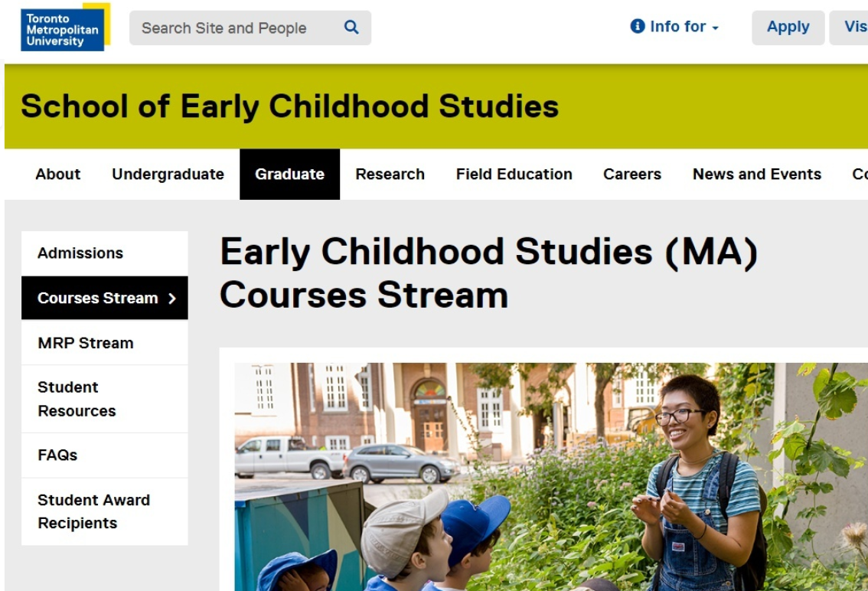Open the Research menu item
Image resolution: width=868 pixels, height=591 pixels.
[390, 175]
